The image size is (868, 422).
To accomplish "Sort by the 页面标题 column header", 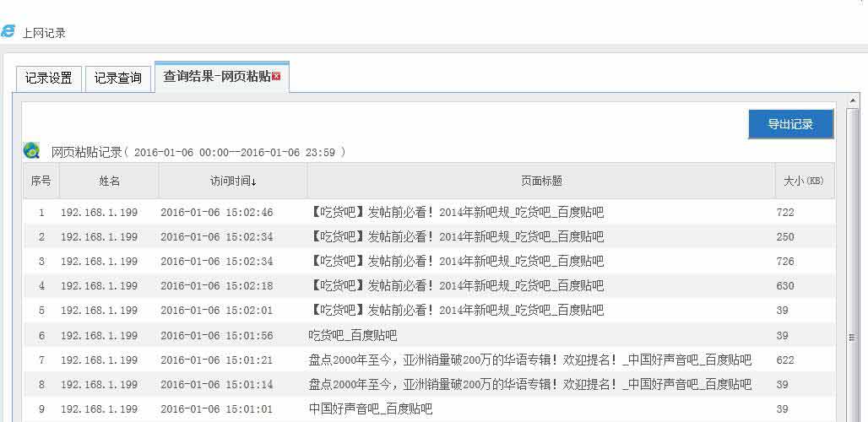I will [540, 181].
